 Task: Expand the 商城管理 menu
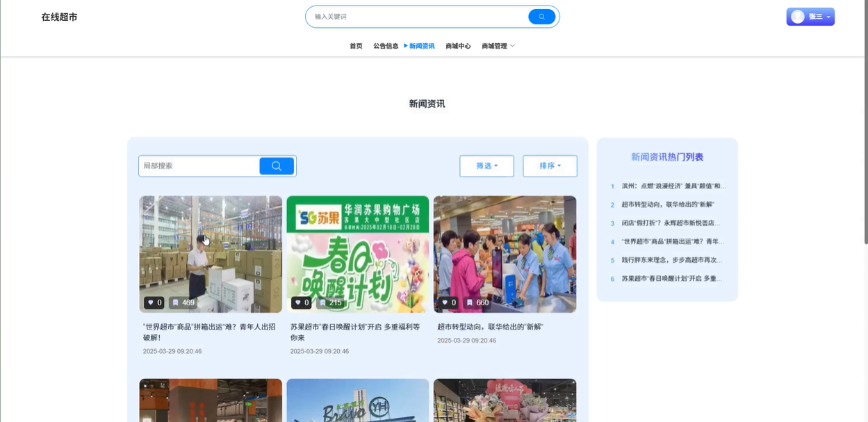click(498, 46)
